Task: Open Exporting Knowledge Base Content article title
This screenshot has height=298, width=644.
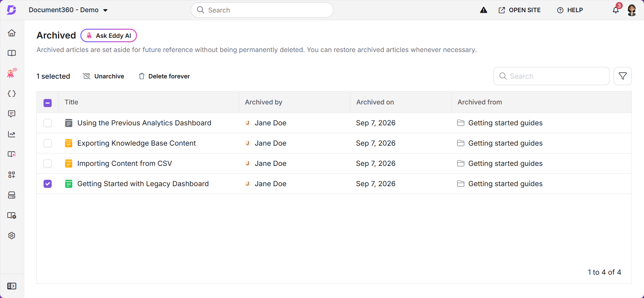Action: [136, 143]
